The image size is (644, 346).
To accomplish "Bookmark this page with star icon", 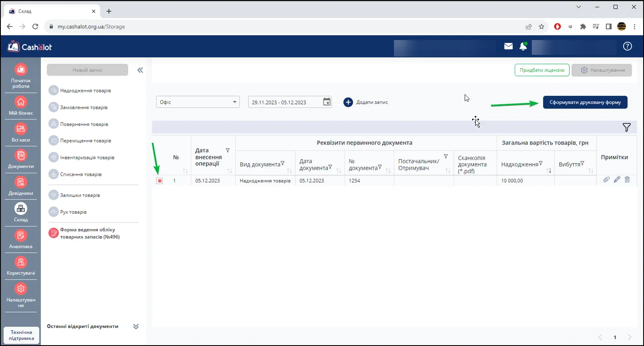I will pos(541,27).
